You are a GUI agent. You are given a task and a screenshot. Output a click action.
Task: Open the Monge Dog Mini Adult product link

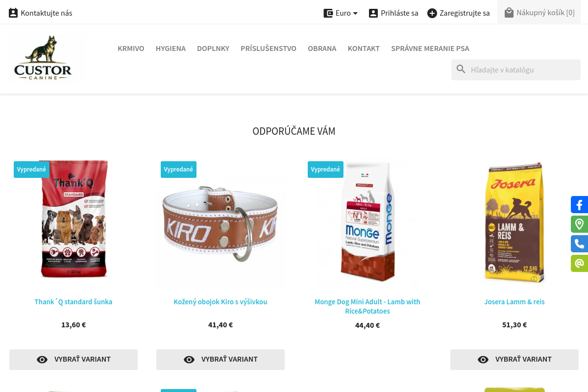pyautogui.click(x=367, y=306)
